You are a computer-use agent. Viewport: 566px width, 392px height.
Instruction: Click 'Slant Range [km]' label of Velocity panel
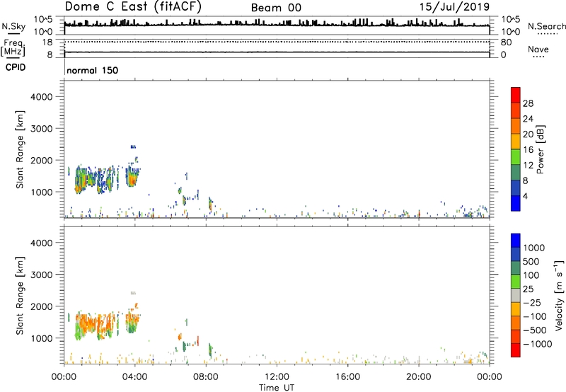(20, 295)
